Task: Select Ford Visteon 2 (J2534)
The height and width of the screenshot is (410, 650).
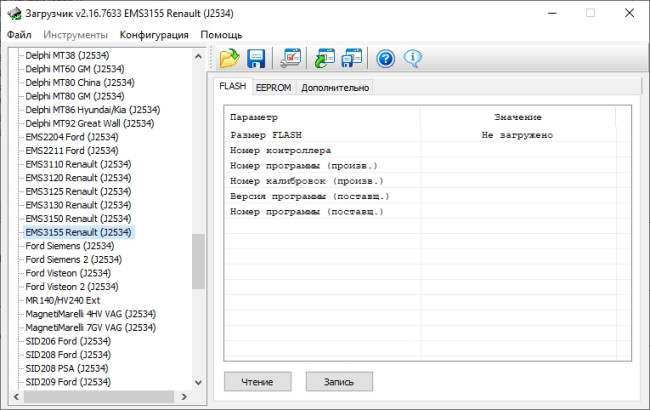Action: pyautogui.click(x=72, y=287)
